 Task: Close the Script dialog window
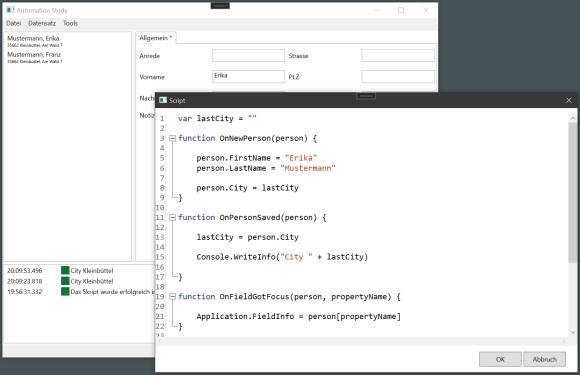click(x=569, y=100)
